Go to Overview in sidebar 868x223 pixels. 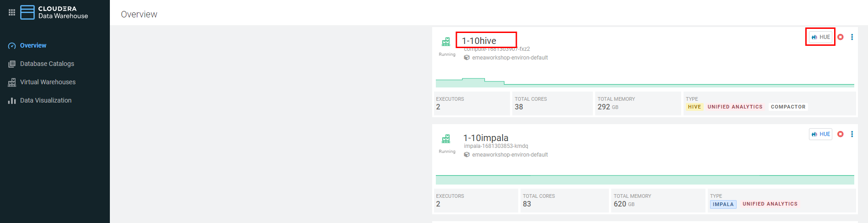pos(33,45)
